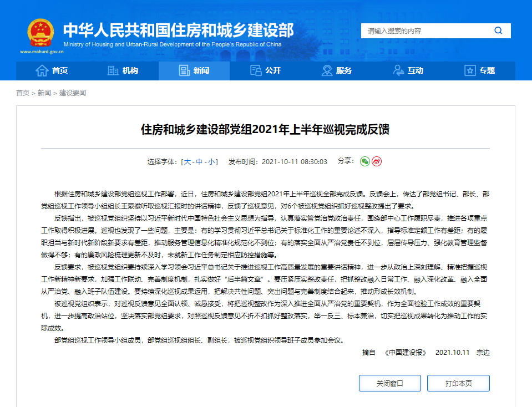Viewport: 532px width, 407px height.
Task: Click the 互动 interaction icon
Action: (398, 70)
